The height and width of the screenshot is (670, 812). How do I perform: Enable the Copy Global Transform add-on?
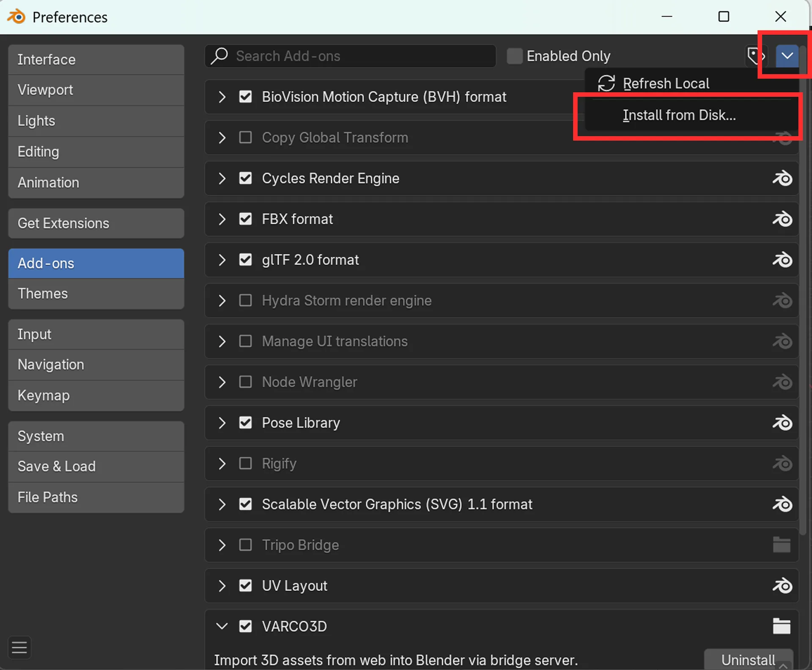(245, 137)
